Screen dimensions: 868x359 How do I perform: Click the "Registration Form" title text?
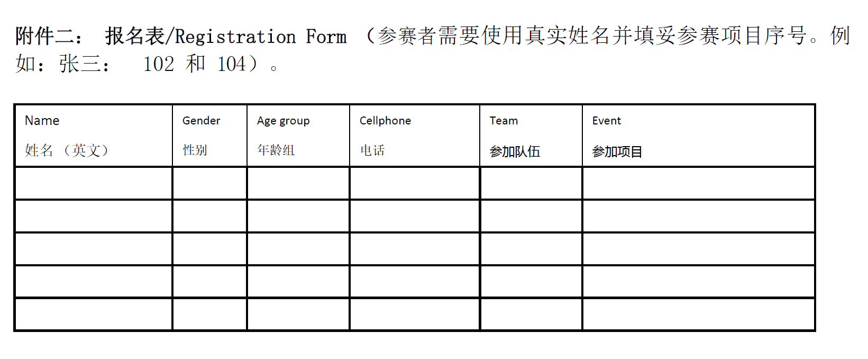point(260,37)
